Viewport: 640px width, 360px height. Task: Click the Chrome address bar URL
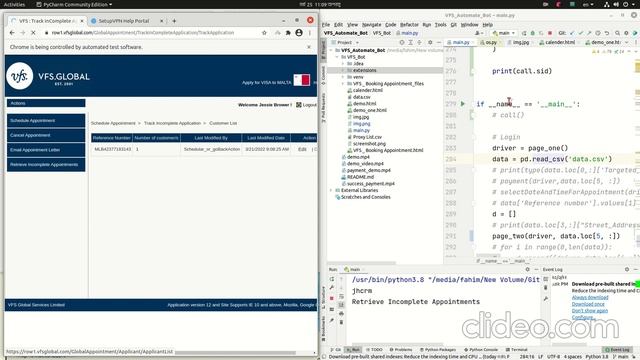click(143, 33)
